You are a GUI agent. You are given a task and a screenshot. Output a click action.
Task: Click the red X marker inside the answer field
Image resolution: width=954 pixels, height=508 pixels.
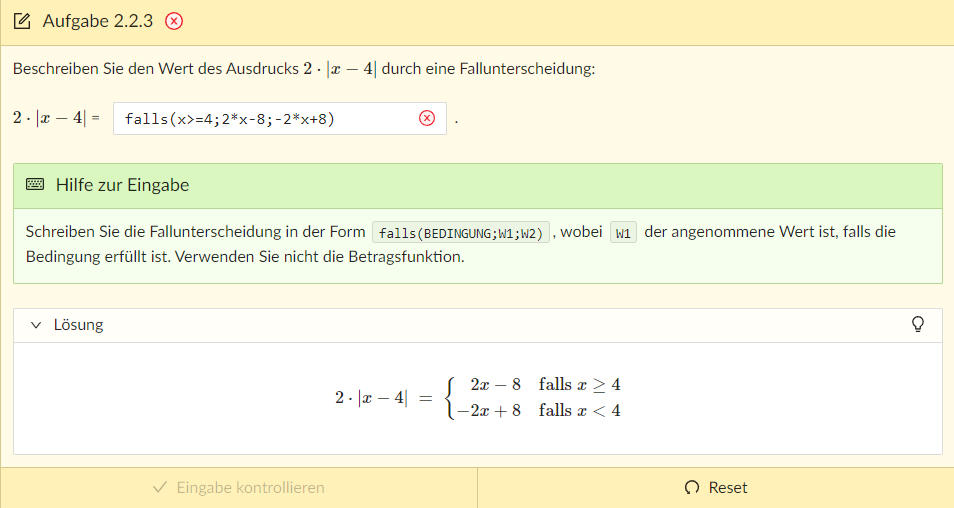click(x=427, y=119)
